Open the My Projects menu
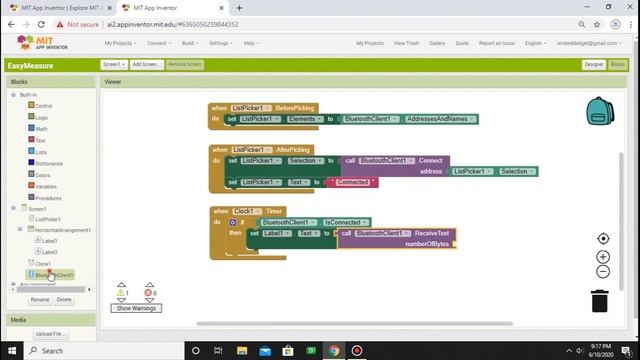The height and width of the screenshot is (360, 640). pos(120,43)
